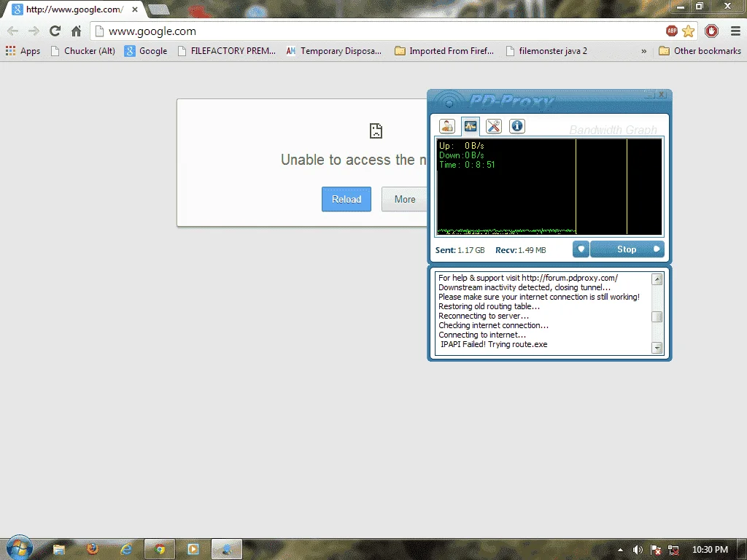This screenshot has width=747, height=560.
Task: Open Adblock Plus extension icon
Action: (672, 31)
